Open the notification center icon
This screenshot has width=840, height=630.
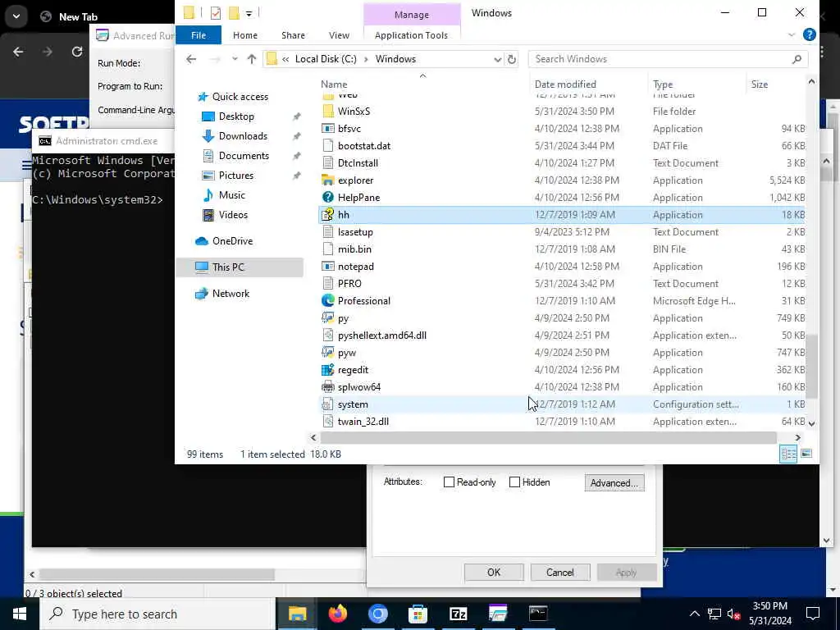click(x=813, y=614)
